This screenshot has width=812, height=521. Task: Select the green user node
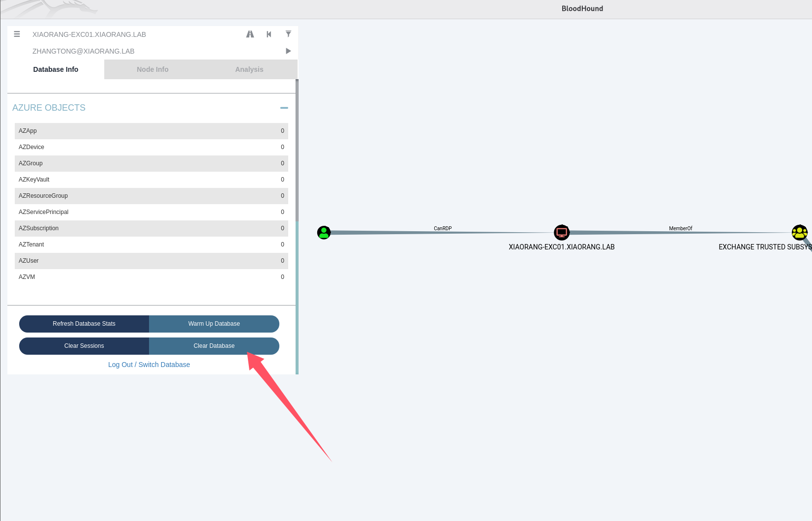point(324,232)
